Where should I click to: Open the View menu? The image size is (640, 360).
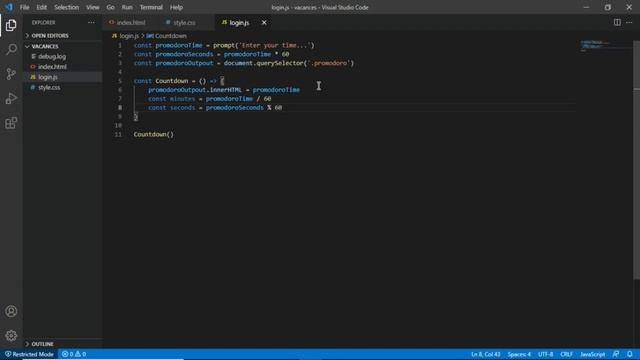93,7
